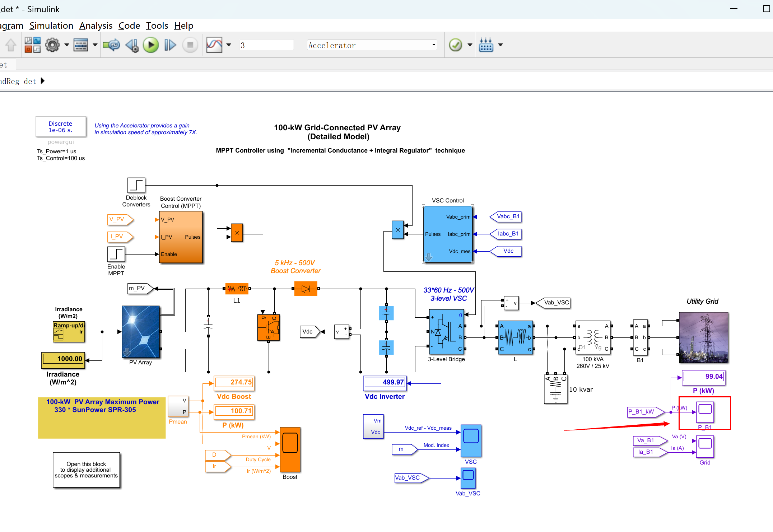Open the Simulation menu

[51, 26]
